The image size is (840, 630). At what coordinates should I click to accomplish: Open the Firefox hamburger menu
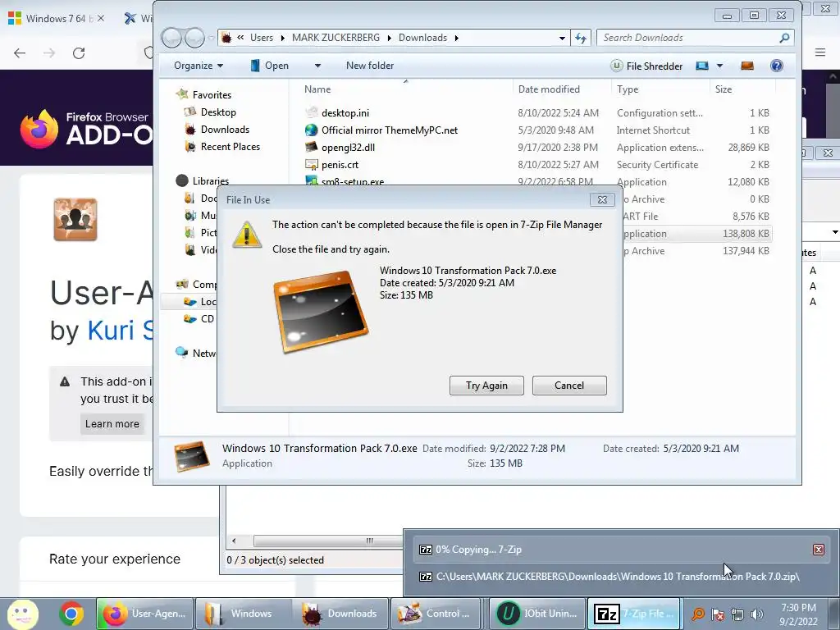(820, 52)
